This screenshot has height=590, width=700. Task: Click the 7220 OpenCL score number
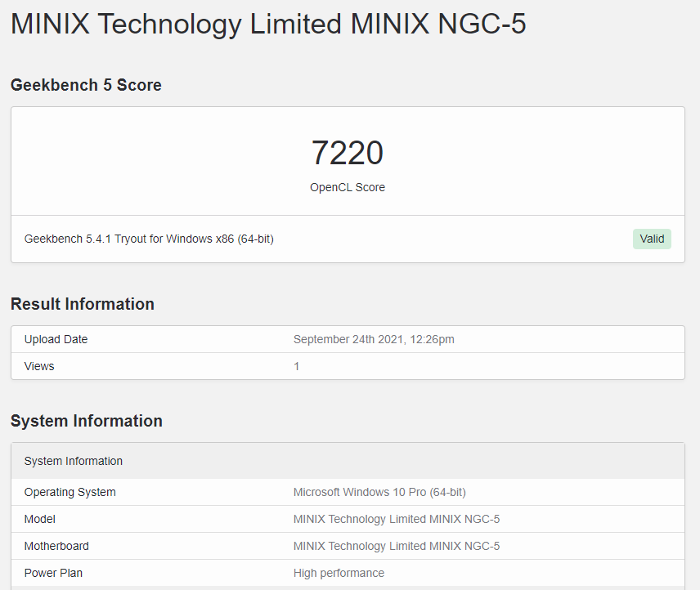[348, 153]
